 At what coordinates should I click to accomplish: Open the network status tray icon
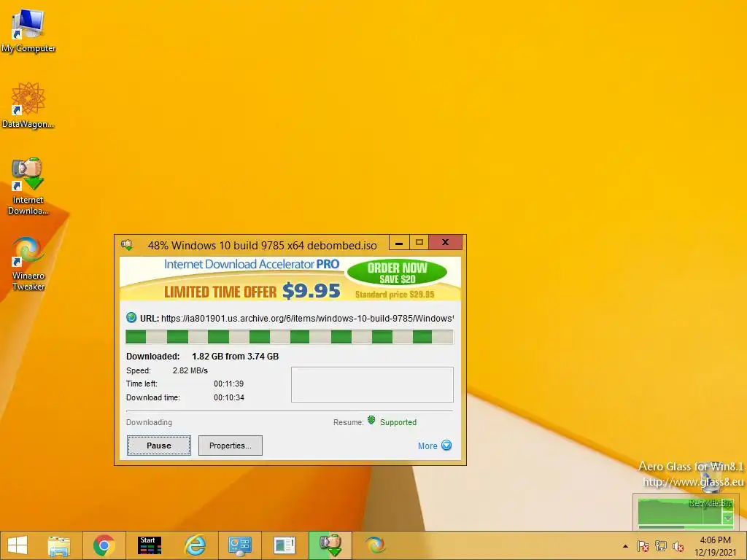point(661,546)
